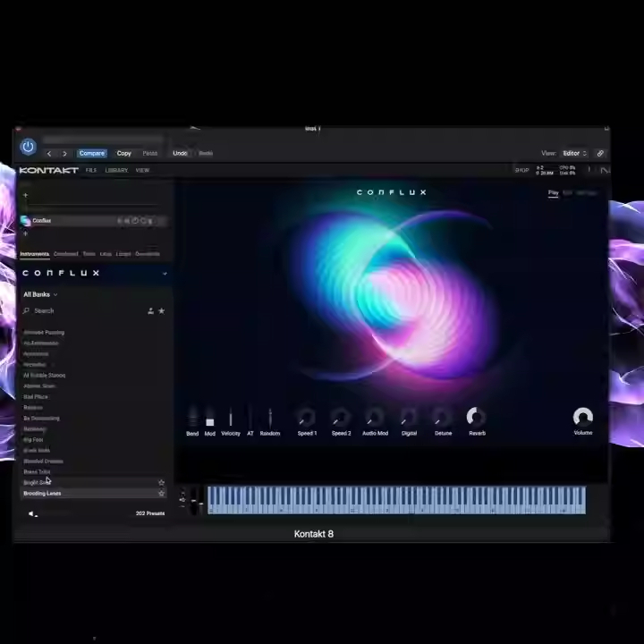Click the Native Instruments logo icon

coord(605,170)
